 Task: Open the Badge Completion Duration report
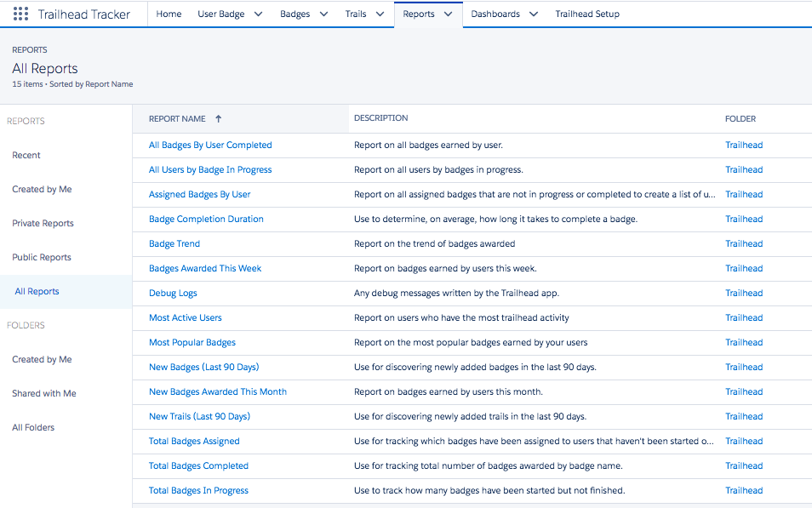[206, 220]
